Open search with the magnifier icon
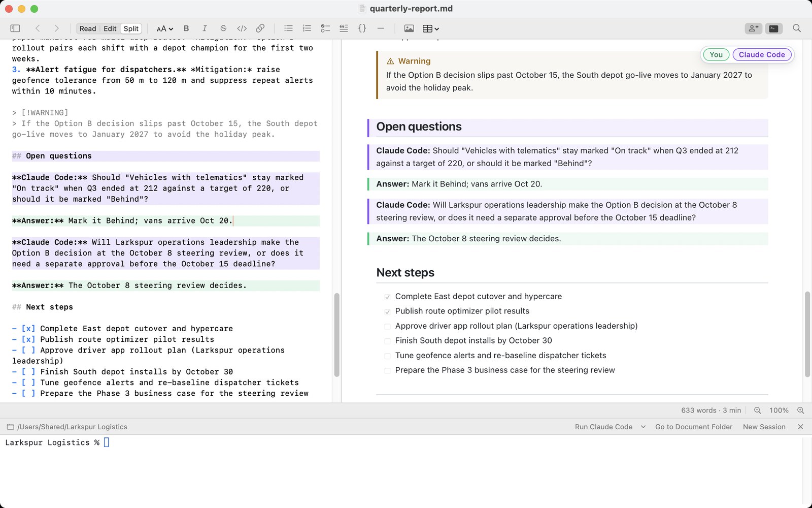 pos(797,28)
